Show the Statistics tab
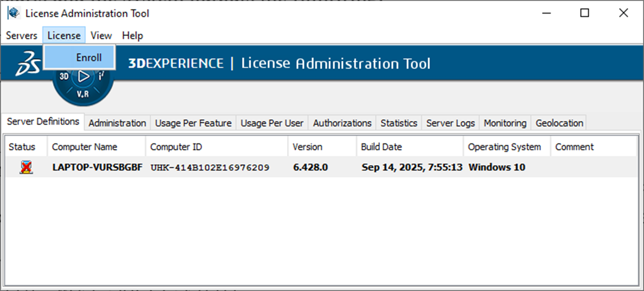The image size is (644, 291). pyautogui.click(x=399, y=123)
